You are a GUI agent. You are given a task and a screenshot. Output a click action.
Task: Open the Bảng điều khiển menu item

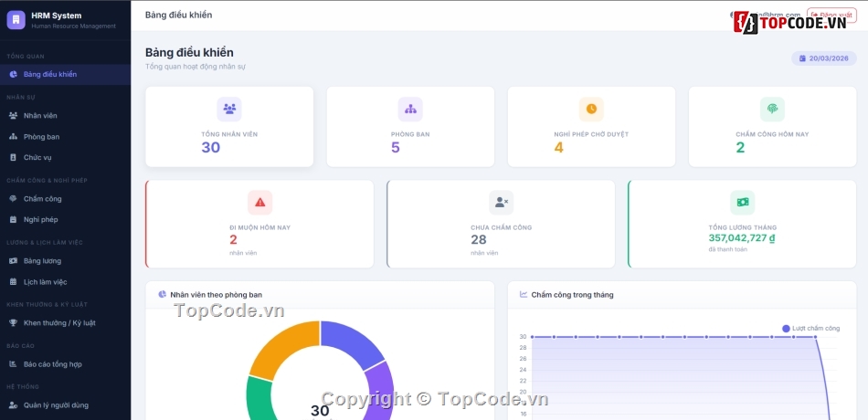65,74
